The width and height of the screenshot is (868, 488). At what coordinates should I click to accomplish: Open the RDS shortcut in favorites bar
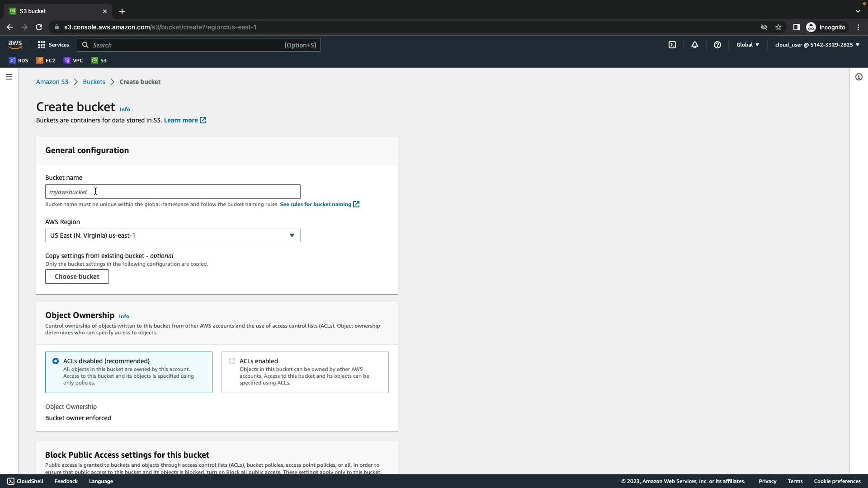click(x=19, y=61)
